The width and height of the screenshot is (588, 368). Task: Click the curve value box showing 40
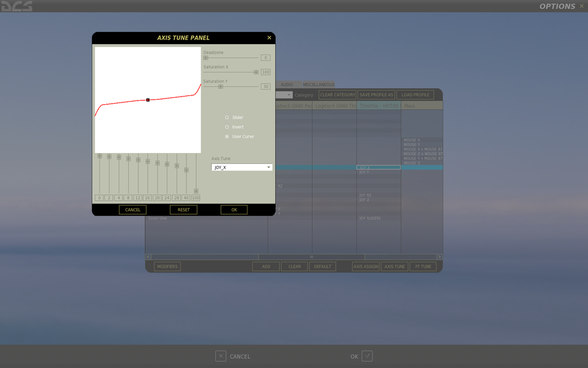pos(186,198)
